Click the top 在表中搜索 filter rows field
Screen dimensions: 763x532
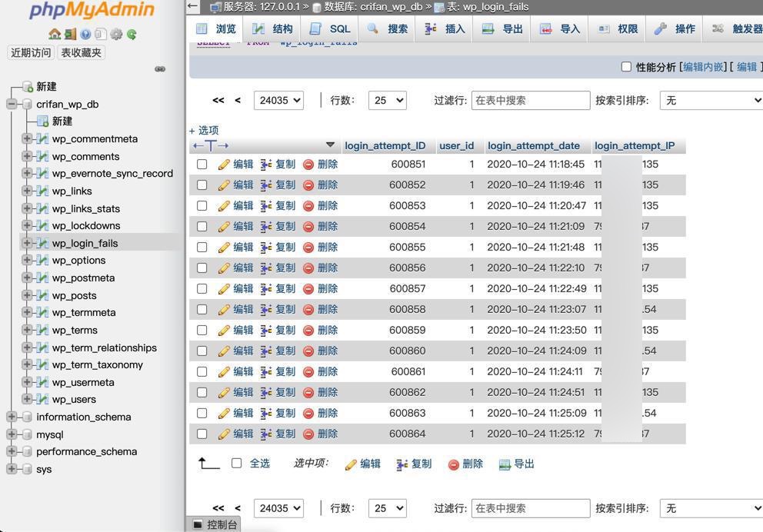[531, 101]
